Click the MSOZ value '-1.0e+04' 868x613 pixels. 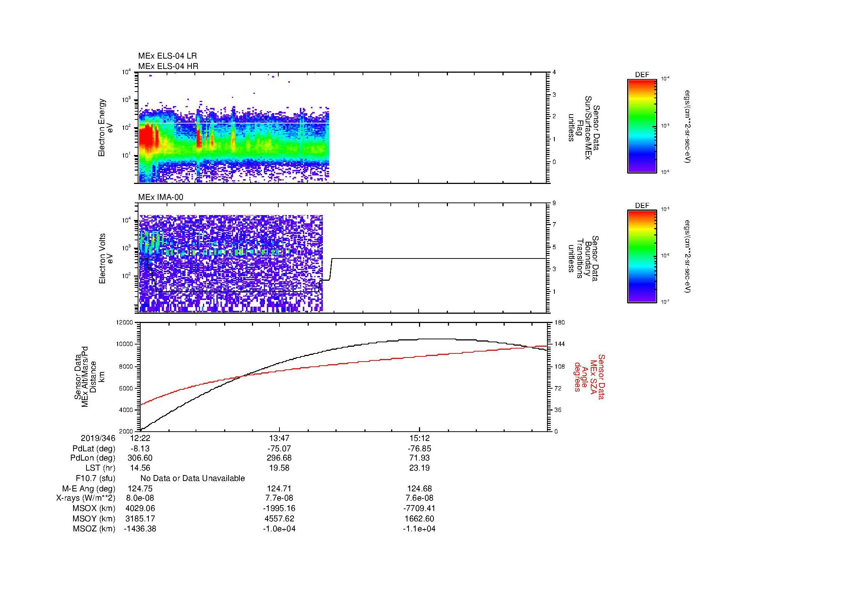pyautogui.click(x=279, y=529)
